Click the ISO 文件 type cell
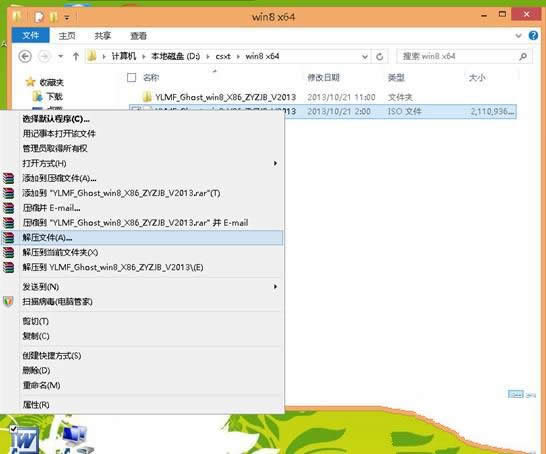The image size is (546, 454). (404, 111)
